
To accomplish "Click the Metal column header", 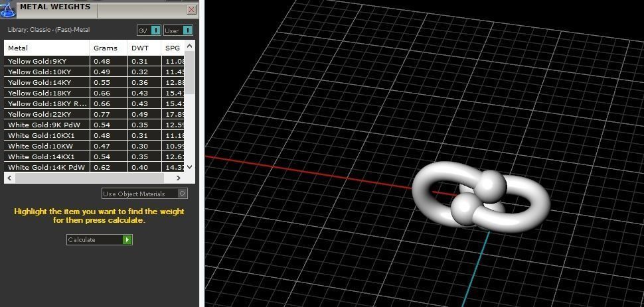I will click(x=47, y=48).
